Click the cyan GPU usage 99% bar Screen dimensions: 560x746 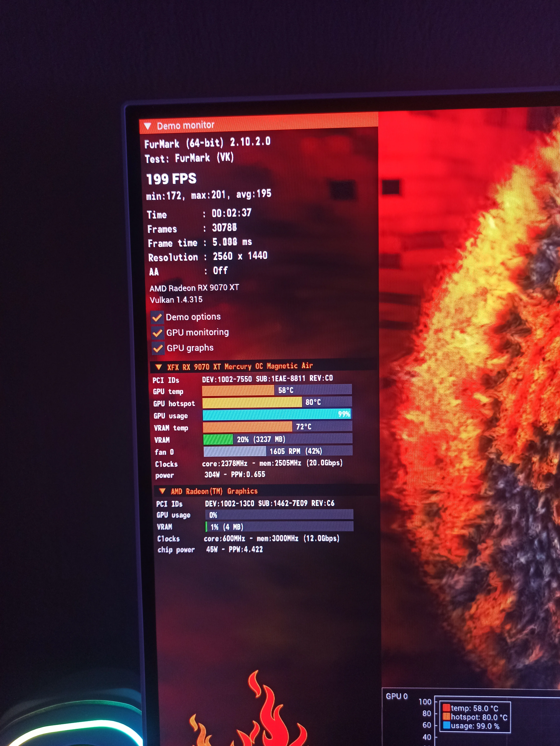(x=276, y=414)
